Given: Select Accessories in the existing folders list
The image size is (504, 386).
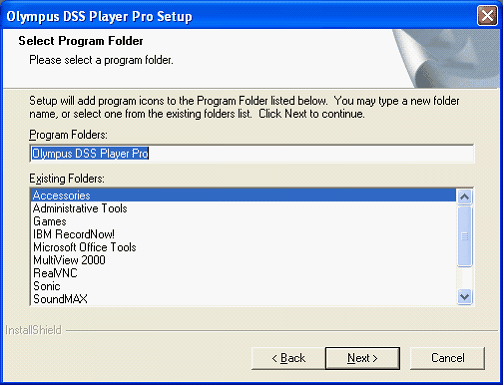Looking at the screenshot, I should pyautogui.click(x=244, y=195).
